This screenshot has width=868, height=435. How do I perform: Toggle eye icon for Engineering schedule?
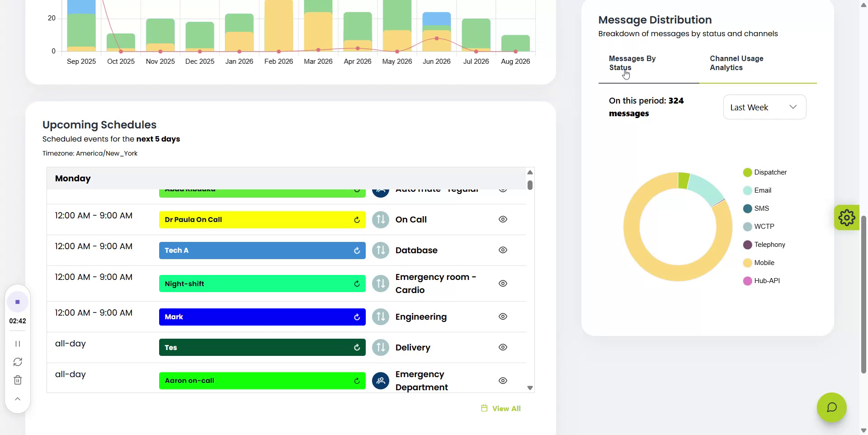tap(503, 317)
